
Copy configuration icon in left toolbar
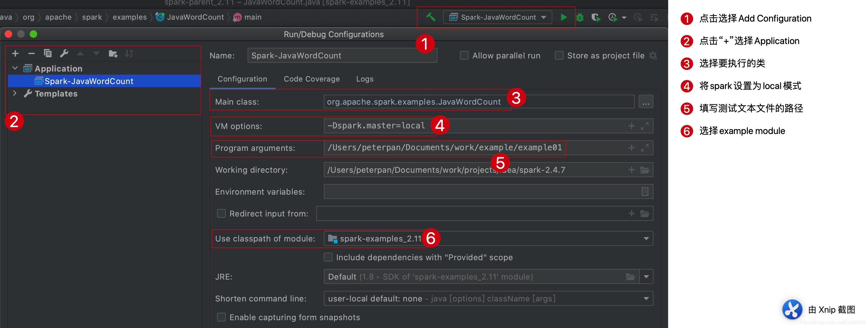47,53
